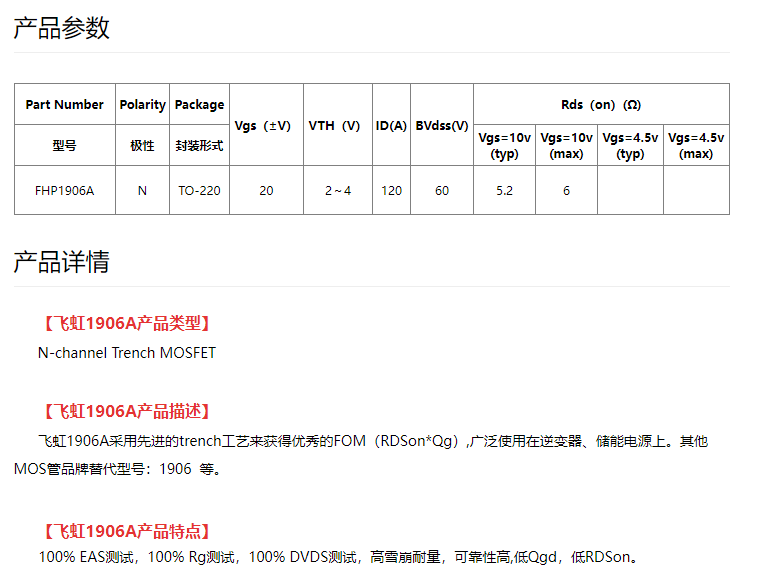Click the Rds max value 6
The height and width of the screenshot is (585, 760).
pos(566,190)
